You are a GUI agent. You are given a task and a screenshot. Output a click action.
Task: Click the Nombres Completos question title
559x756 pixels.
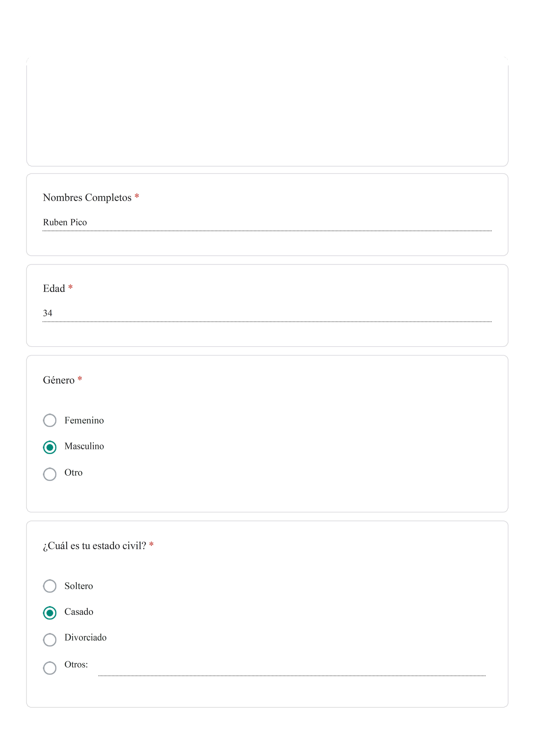87,197
